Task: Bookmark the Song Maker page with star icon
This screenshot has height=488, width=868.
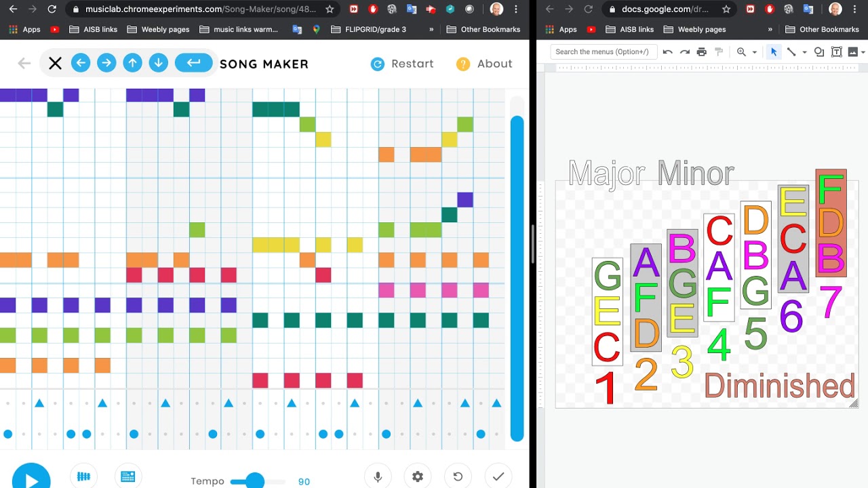Action: (330, 9)
